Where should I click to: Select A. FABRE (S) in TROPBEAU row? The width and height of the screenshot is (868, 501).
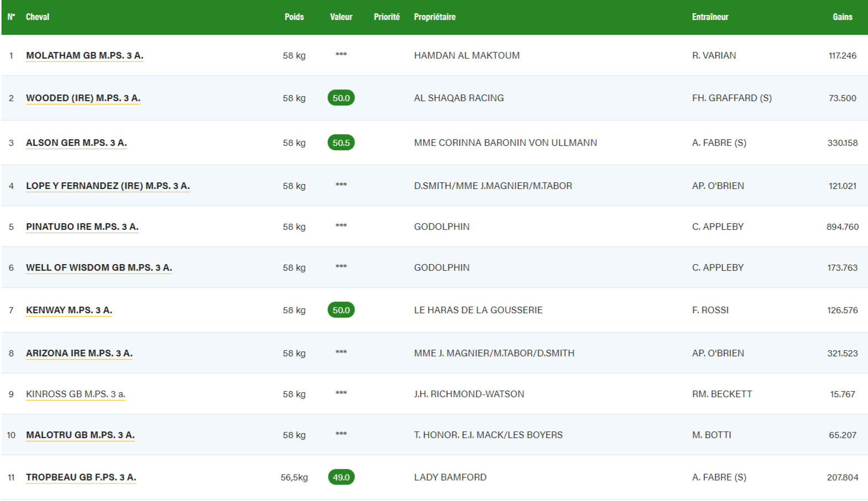[719, 478]
